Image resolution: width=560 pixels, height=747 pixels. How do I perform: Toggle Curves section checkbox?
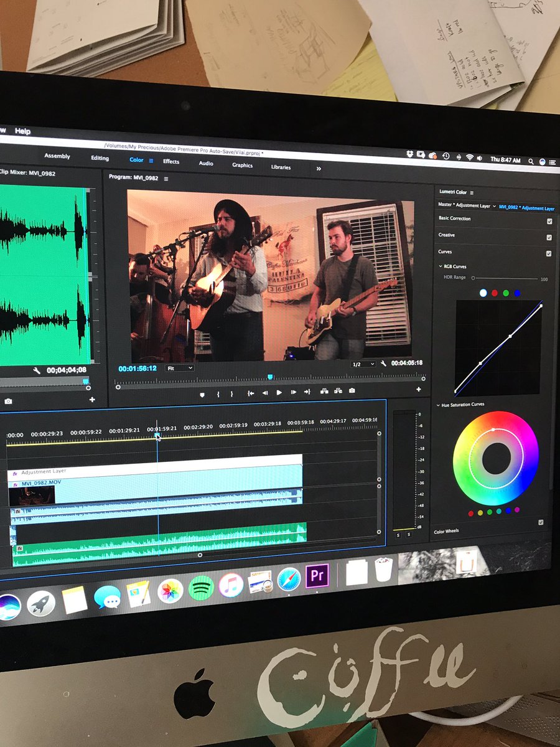pyautogui.click(x=548, y=254)
